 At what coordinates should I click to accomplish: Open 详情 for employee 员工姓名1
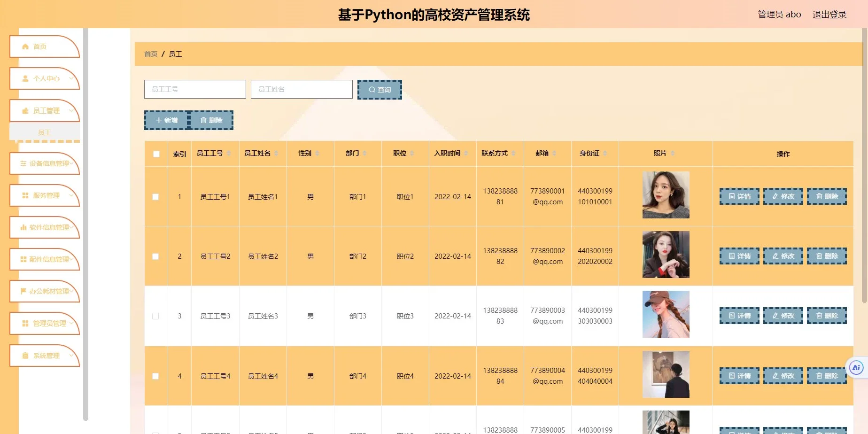point(739,196)
